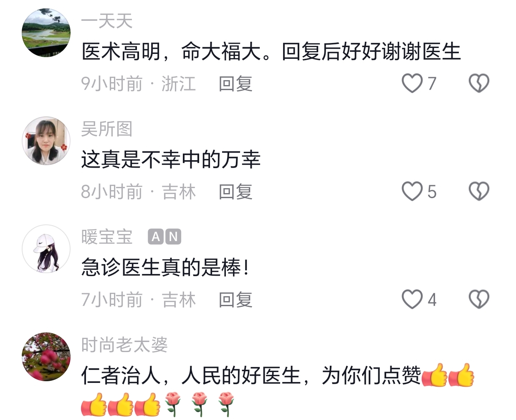
Task: Open 时尚老太婆's flower avatar
Action: point(46,357)
